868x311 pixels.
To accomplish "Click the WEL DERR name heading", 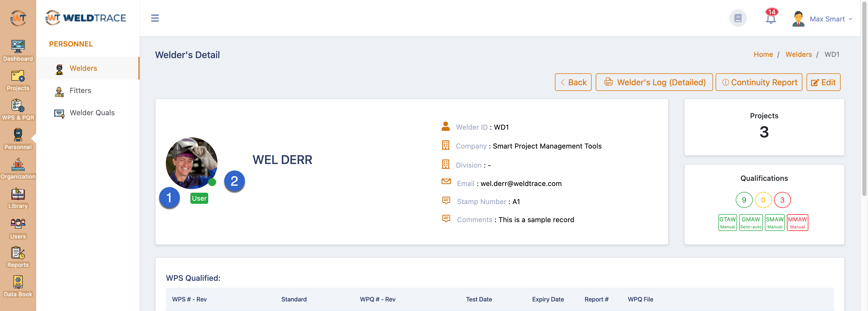I will click(x=282, y=160).
